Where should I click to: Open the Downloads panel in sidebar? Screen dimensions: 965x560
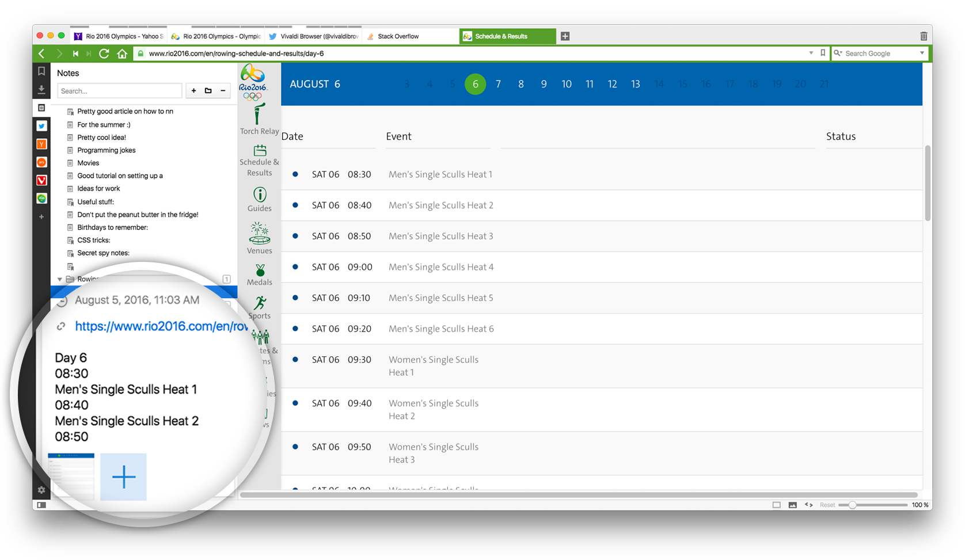click(41, 89)
